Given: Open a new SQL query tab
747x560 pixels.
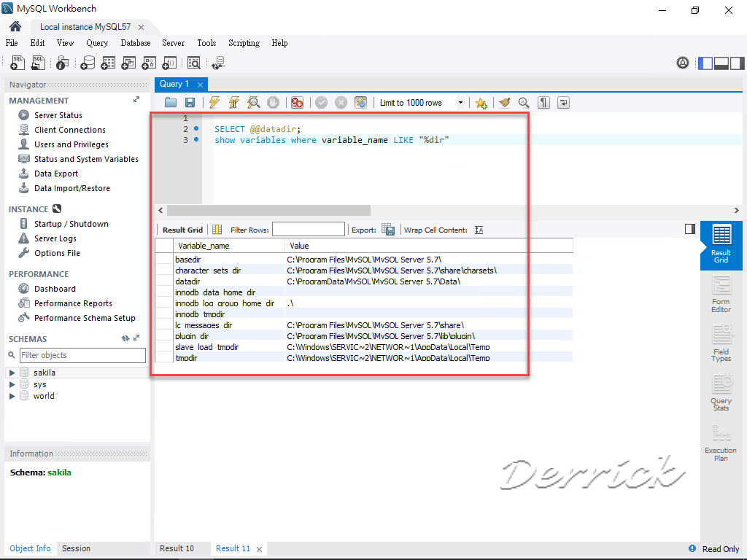Looking at the screenshot, I should click(x=17, y=63).
